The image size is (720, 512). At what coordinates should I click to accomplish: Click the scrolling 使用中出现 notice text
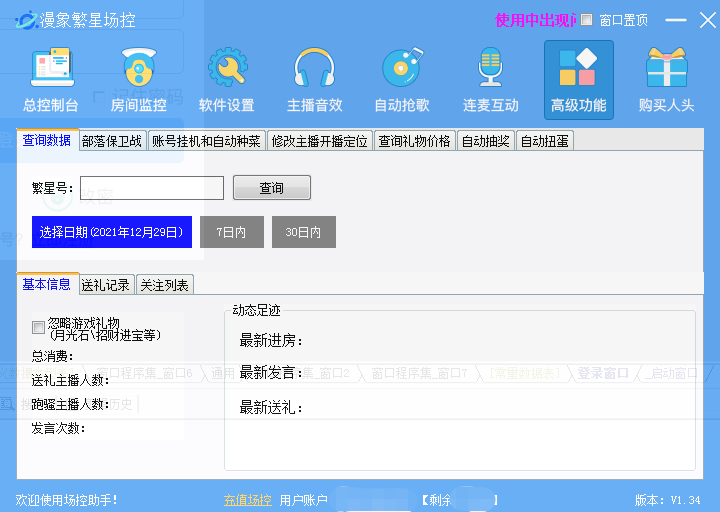click(535, 20)
